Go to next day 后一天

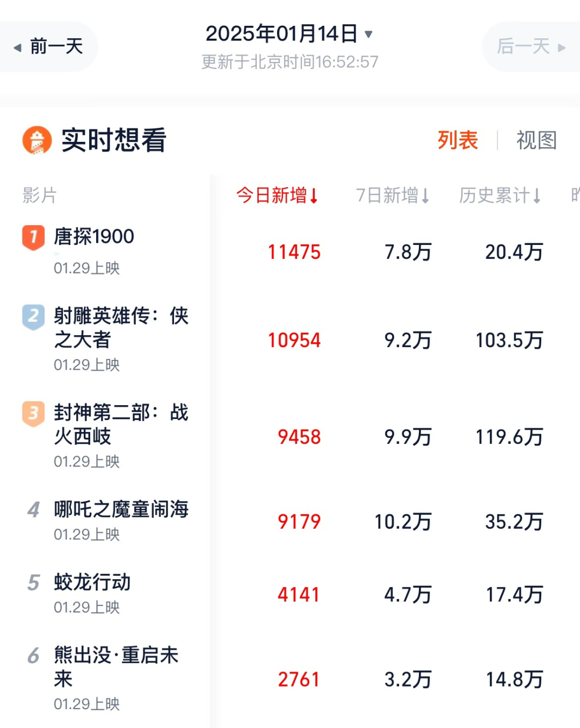(531, 47)
